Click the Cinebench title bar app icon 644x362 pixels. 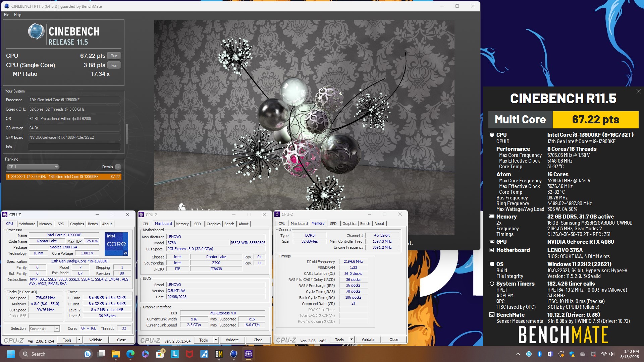pos(7,6)
